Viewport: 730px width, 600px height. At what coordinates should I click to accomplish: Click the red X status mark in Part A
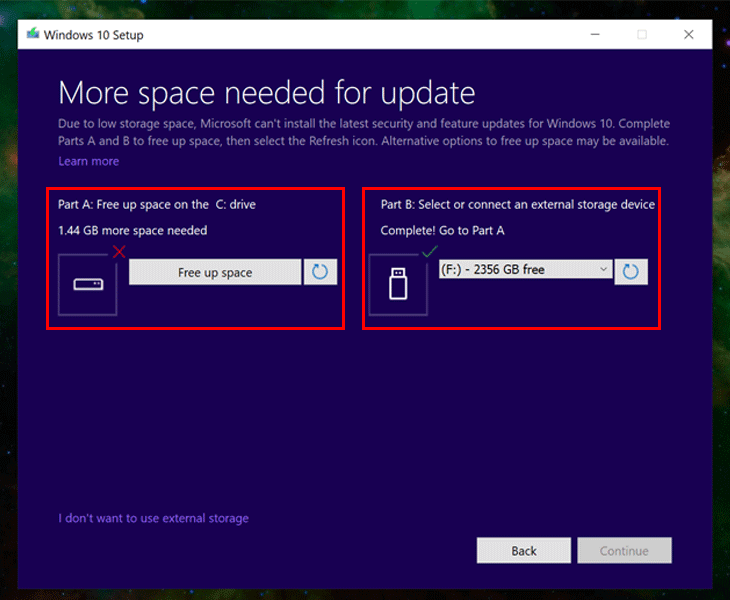coord(119,252)
